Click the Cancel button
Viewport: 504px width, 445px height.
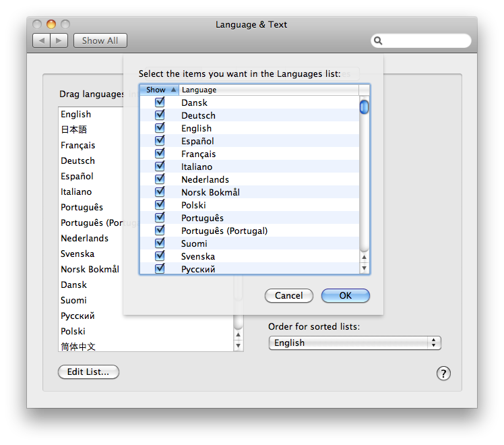(x=288, y=295)
